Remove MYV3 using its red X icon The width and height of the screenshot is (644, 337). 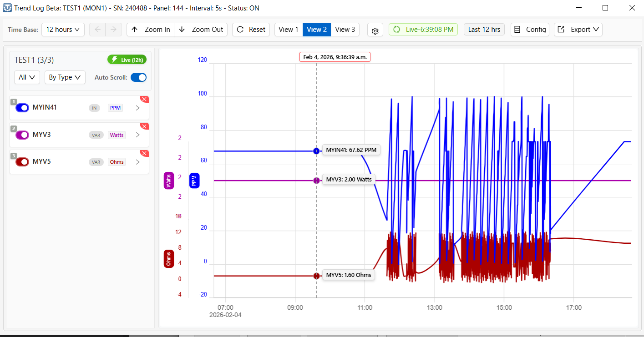(144, 126)
